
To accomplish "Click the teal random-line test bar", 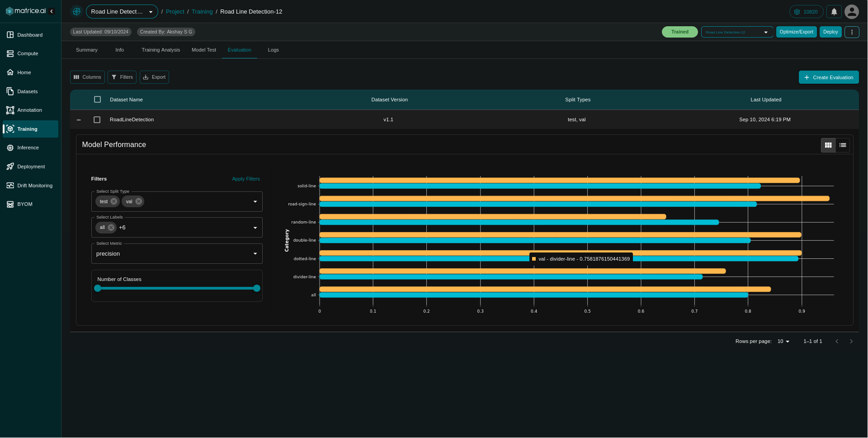I will point(519,222).
